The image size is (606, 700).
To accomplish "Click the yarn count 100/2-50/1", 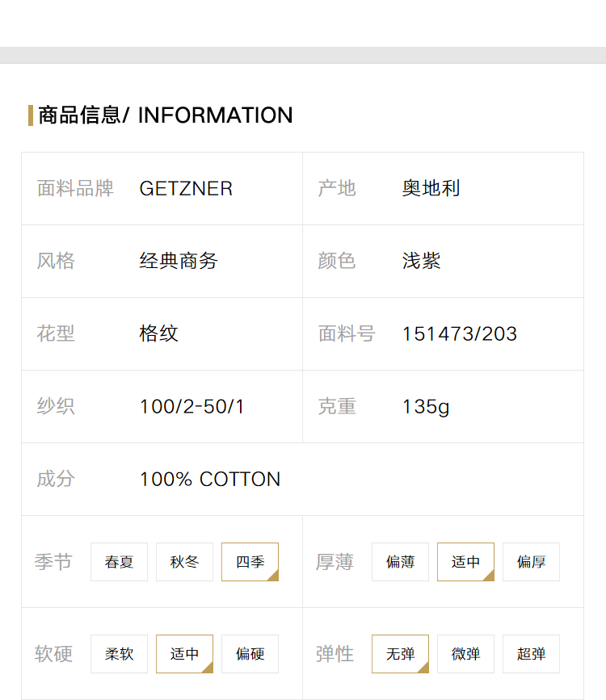I will click(x=191, y=406).
